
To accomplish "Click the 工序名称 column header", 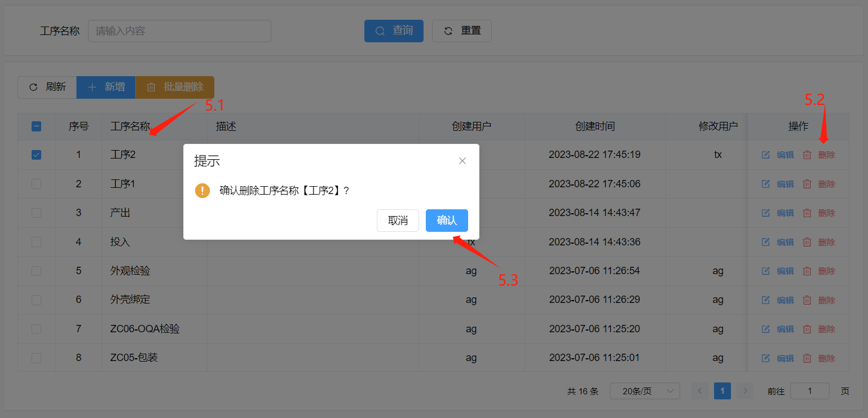I will click(x=130, y=126).
